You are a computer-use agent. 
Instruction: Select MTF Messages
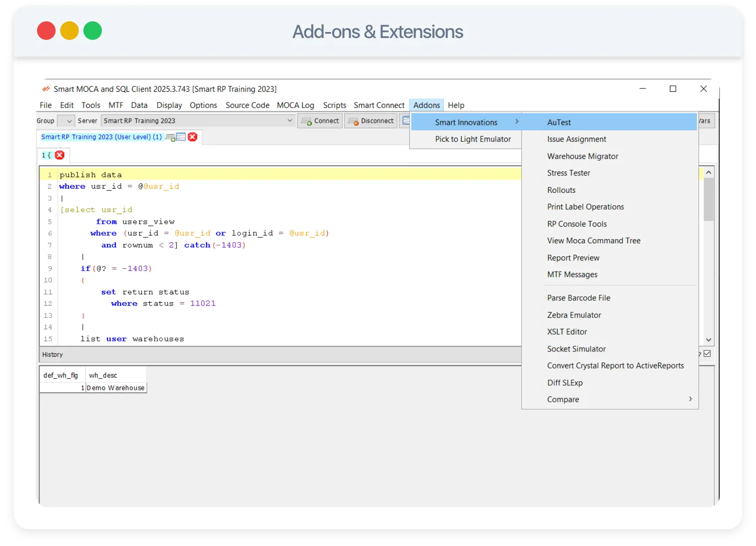[610, 274]
